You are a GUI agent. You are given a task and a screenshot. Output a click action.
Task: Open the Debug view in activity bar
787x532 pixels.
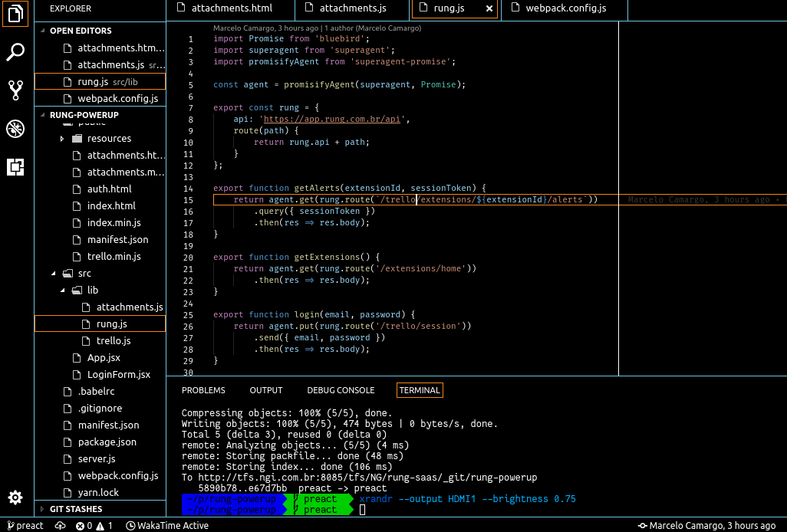click(15, 129)
